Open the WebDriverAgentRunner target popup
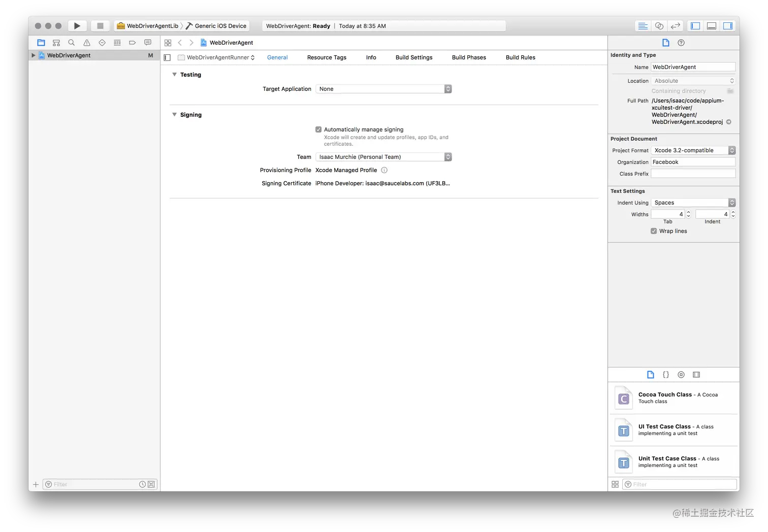The width and height of the screenshot is (768, 532). [x=216, y=58]
